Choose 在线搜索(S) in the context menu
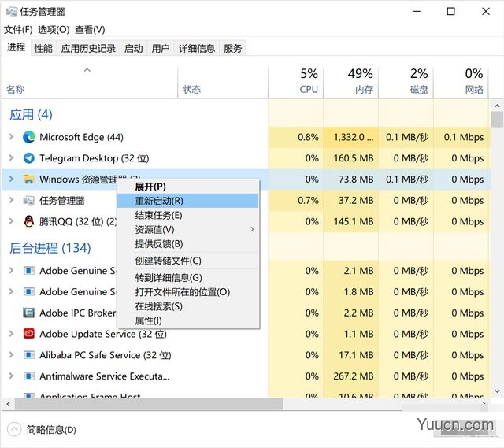 coord(187,306)
